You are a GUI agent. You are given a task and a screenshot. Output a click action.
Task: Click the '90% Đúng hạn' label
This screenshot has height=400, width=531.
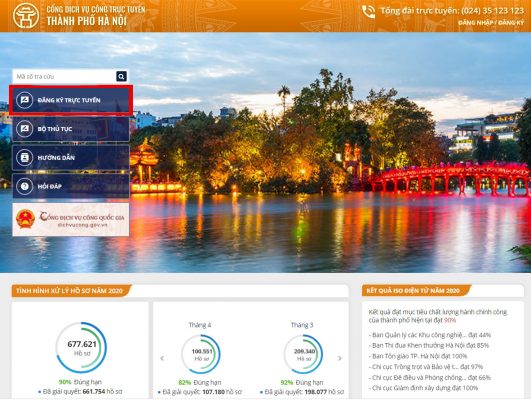tap(80, 382)
